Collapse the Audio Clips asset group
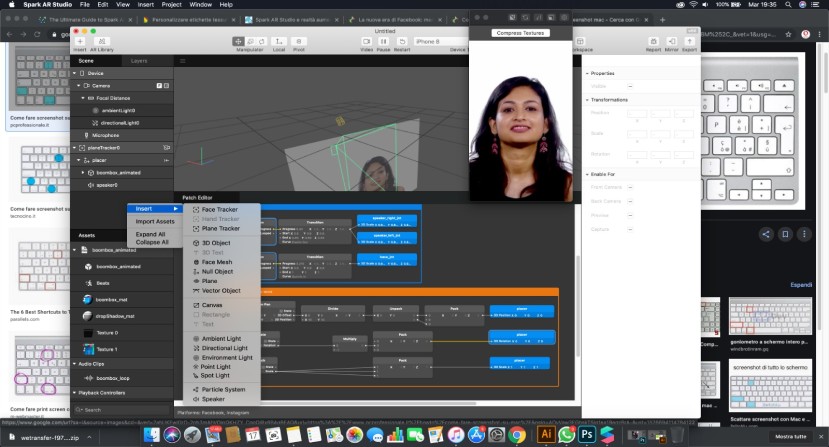 [75, 364]
